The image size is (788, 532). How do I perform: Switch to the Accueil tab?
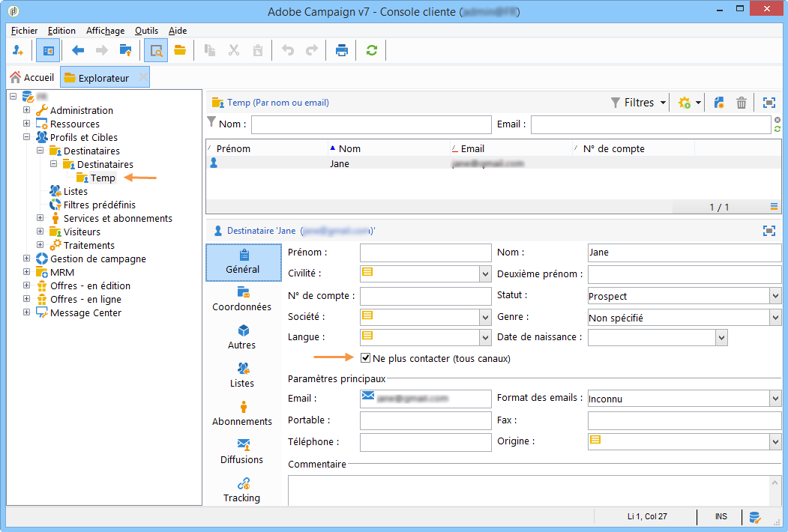point(32,77)
